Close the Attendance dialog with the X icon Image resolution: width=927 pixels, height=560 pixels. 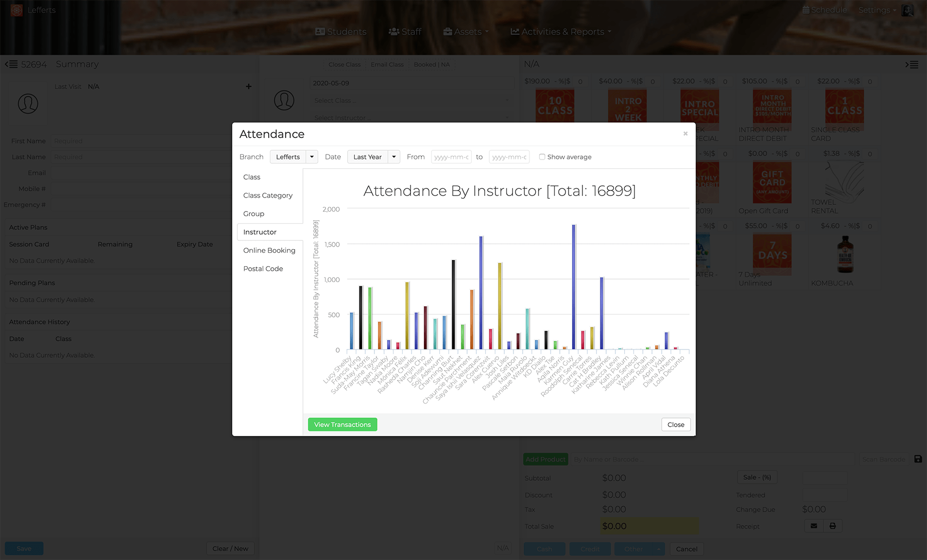pyautogui.click(x=685, y=134)
